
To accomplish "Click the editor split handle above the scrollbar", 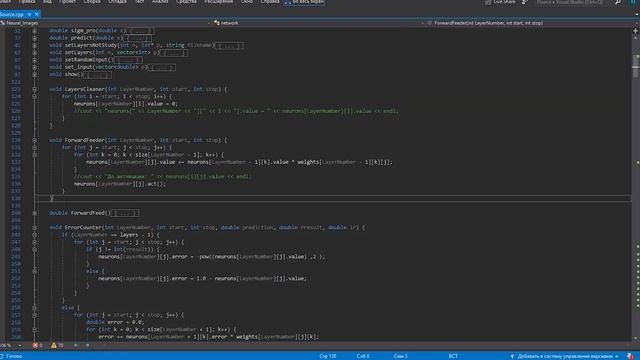I will (636, 31).
